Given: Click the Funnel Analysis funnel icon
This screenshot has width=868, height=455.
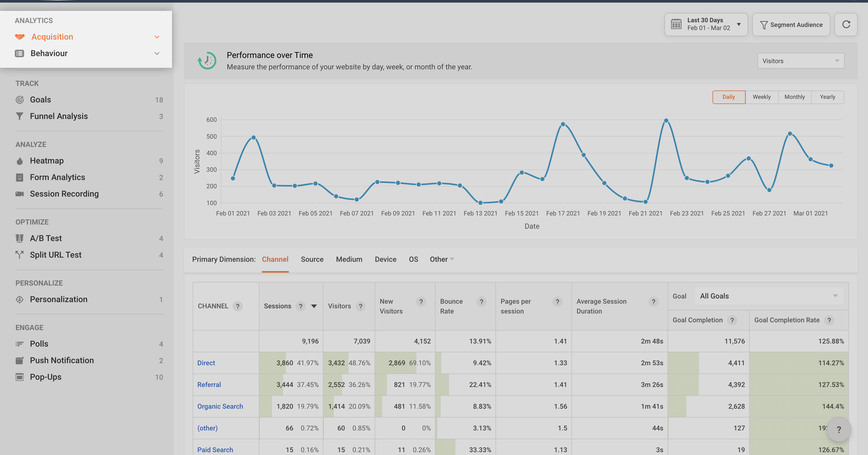Looking at the screenshot, I should (x=20, y=116).
